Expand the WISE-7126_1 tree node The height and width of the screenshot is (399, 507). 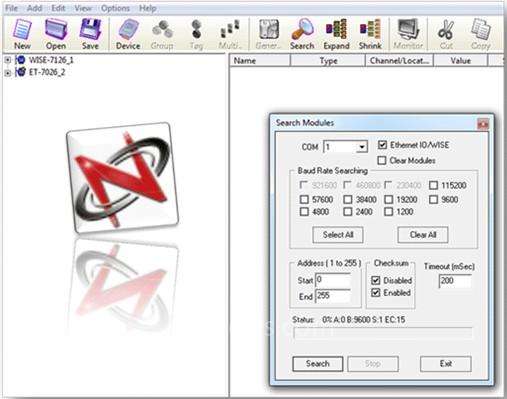(7, 60)
